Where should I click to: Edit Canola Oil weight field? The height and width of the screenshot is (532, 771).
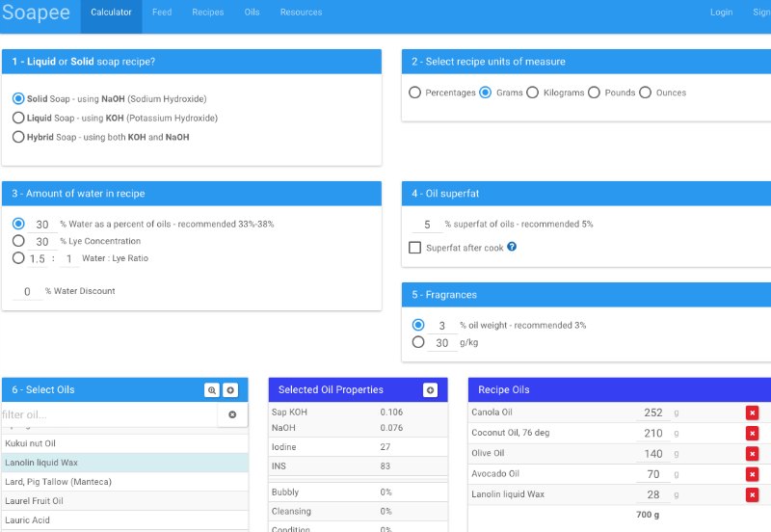click(x=652, y=413)
